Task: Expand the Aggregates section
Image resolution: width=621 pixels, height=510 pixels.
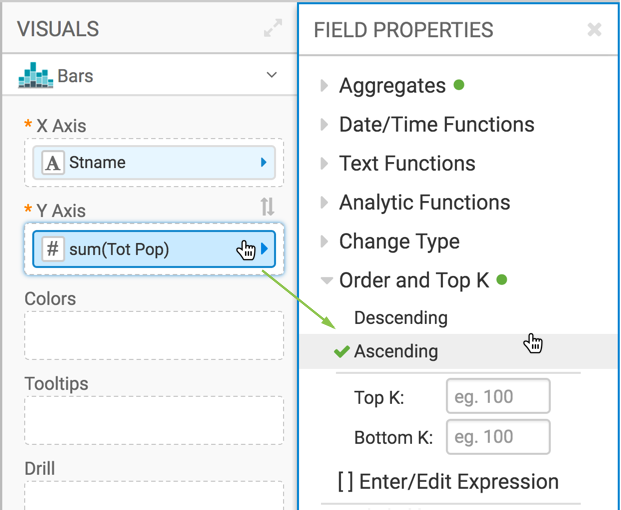Action: (x=392, y=86)
